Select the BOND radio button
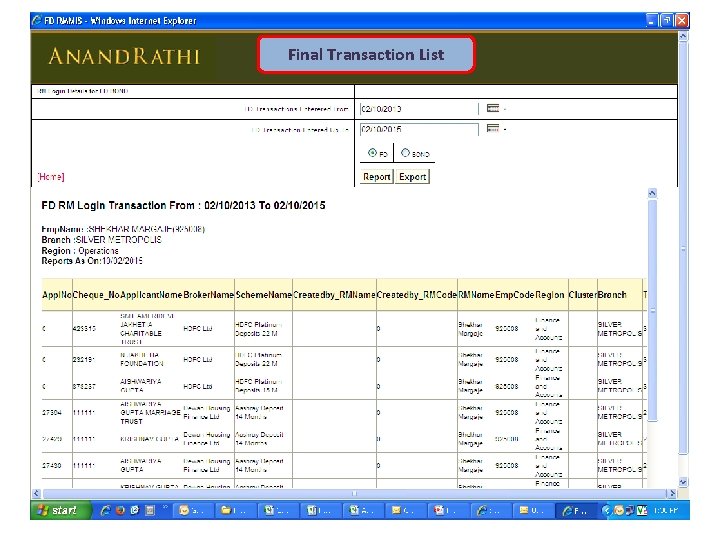Screen dimensions: 720x540 [x=405, y=152]
